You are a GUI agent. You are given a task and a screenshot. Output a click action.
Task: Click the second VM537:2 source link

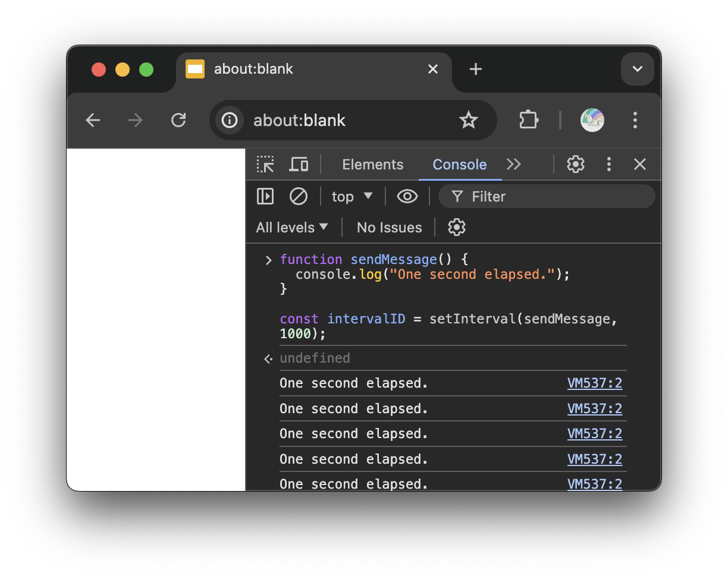(x=595, y=409)
